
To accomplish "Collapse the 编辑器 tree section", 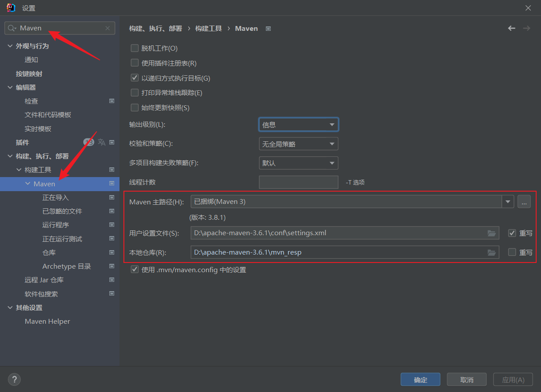I will [x=10, y=87].
